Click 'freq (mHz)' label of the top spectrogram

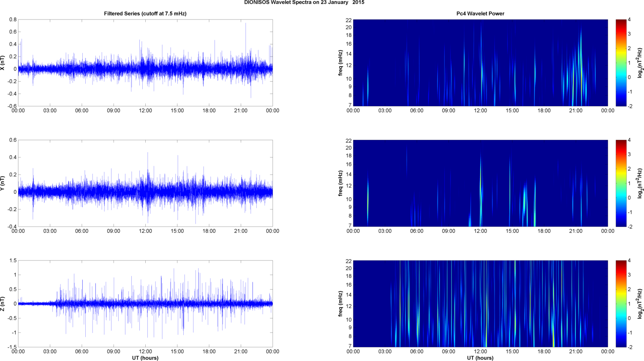click(x=340, y=63)
